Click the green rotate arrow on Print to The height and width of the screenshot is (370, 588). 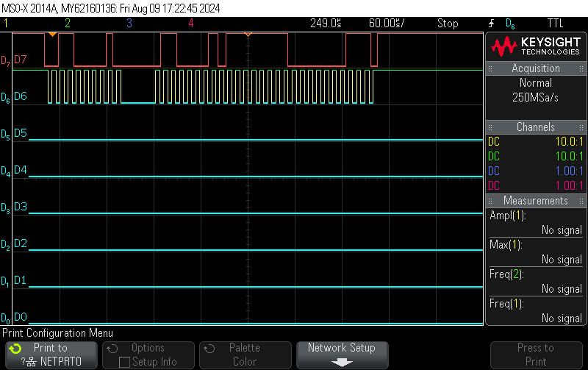pos(15,349)
